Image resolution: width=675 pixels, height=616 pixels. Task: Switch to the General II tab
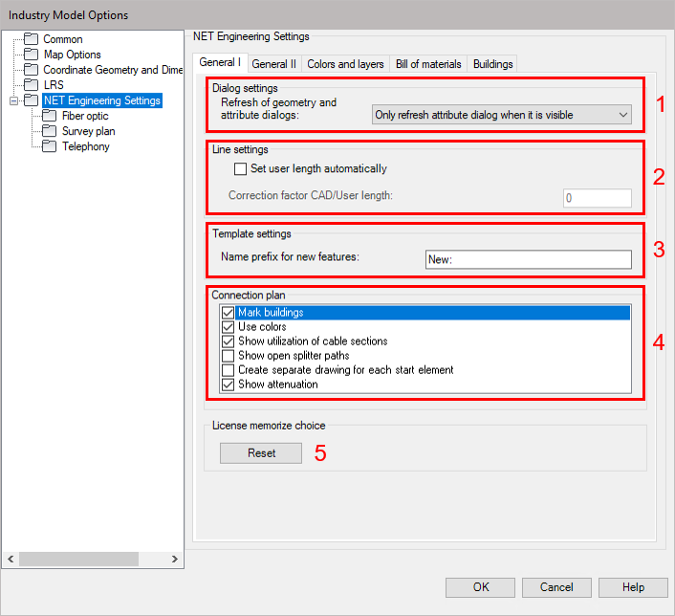pos(273,64)
